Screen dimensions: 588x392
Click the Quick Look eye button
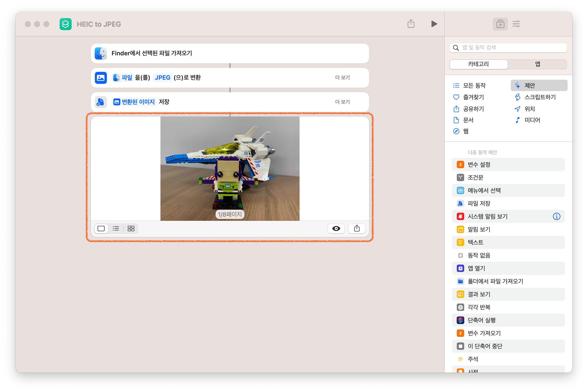pos(336,228)
